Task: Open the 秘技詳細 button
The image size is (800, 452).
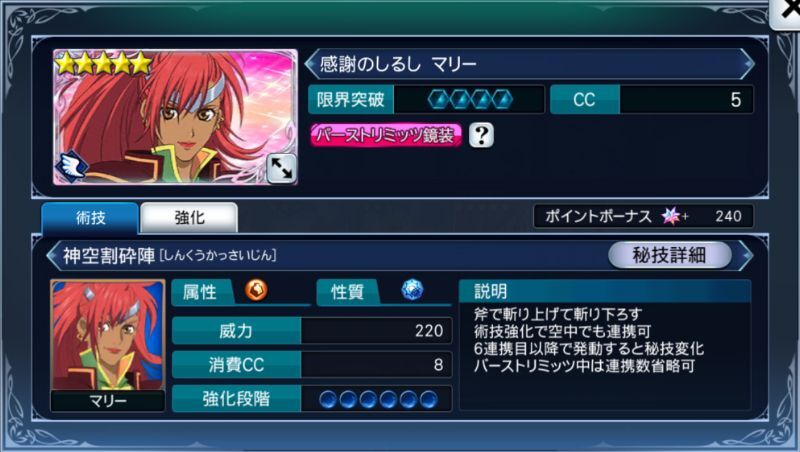Action: pyautogui.click(x=669, y=255)
